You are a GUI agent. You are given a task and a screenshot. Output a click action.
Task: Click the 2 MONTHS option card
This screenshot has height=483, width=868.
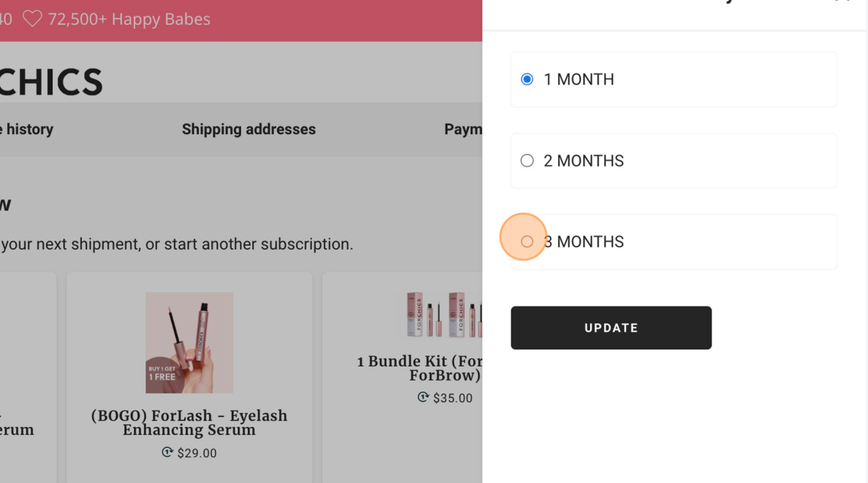pyautogui.click(x=673, y=161)
